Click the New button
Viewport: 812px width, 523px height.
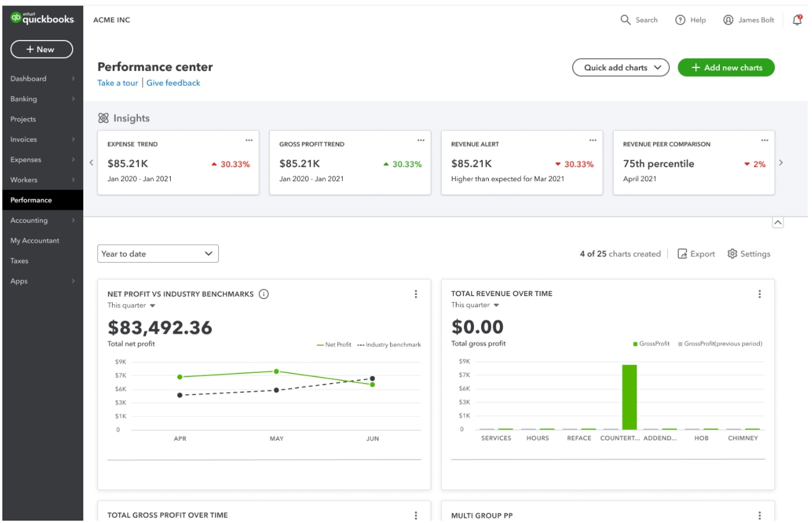coord(42,50)
